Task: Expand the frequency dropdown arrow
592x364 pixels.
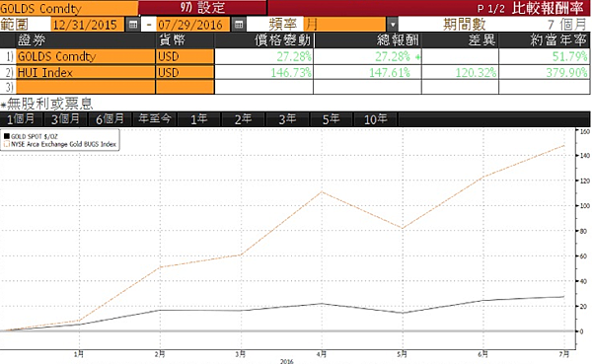Action: (393, 25)
